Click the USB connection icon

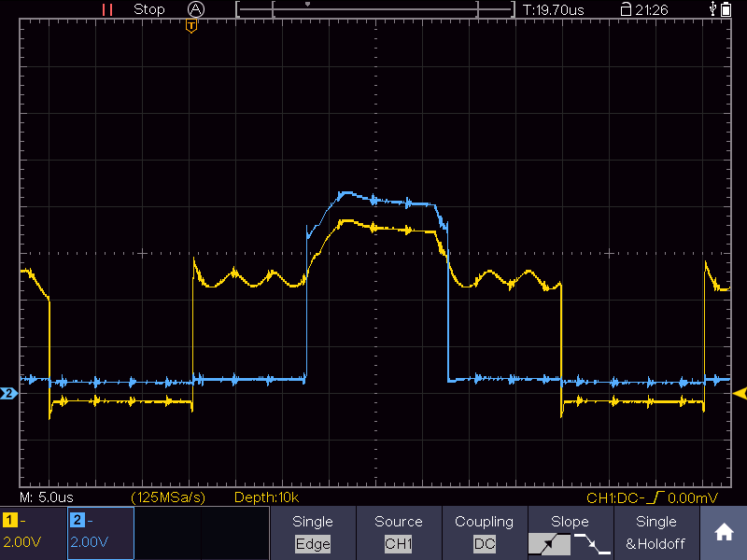point(712,8)
